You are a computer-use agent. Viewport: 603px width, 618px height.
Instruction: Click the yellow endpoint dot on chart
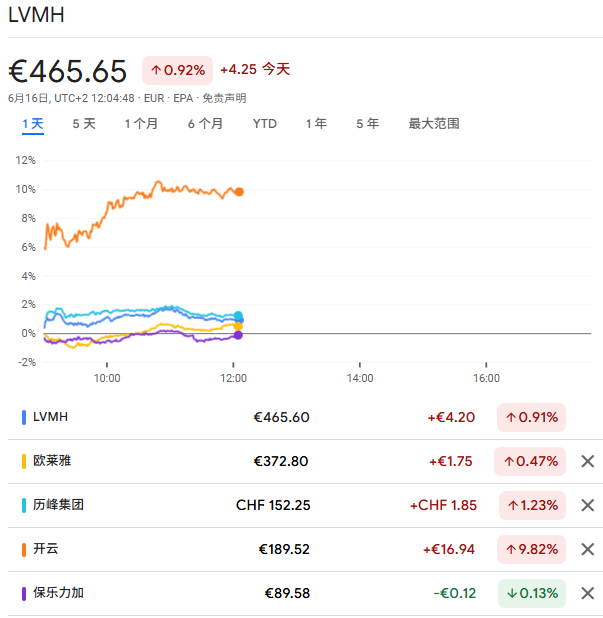[x=238, y=326]
